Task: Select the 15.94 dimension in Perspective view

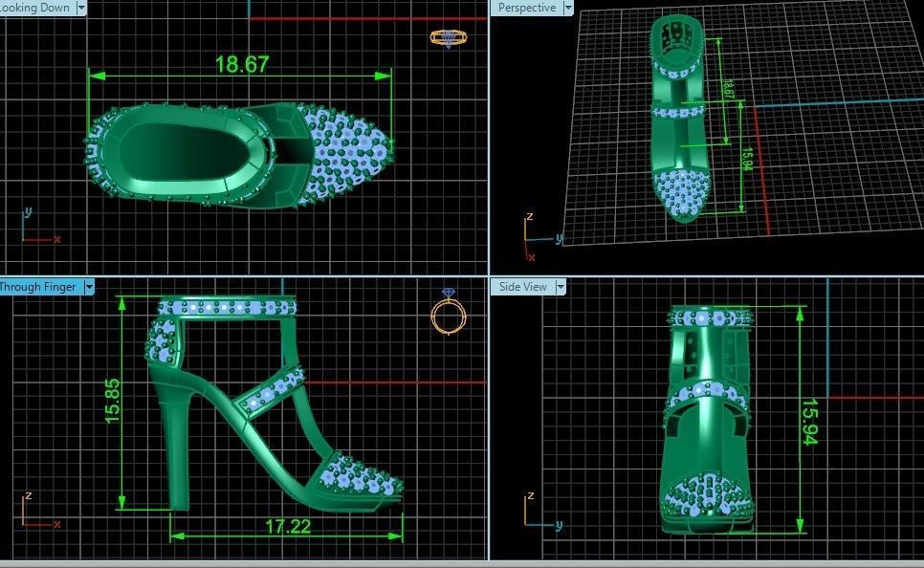Action: pyautogui.click(x=747, y=159)
